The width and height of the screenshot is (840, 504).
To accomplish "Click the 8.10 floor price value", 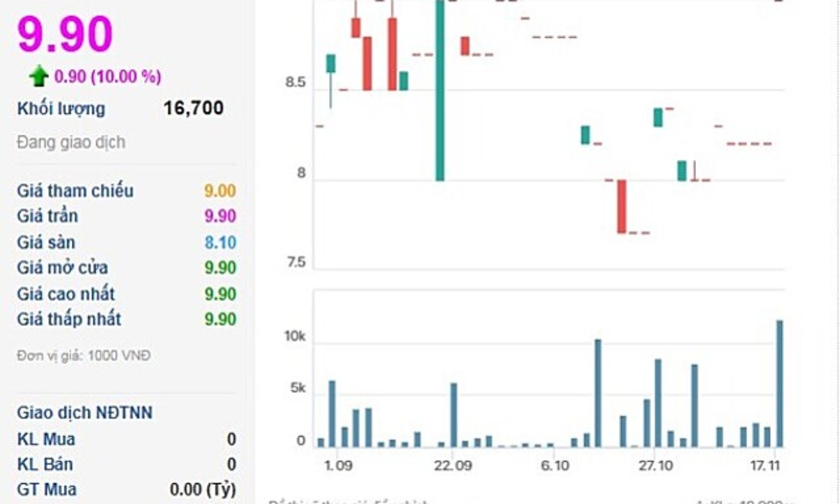I will [220, 242].
